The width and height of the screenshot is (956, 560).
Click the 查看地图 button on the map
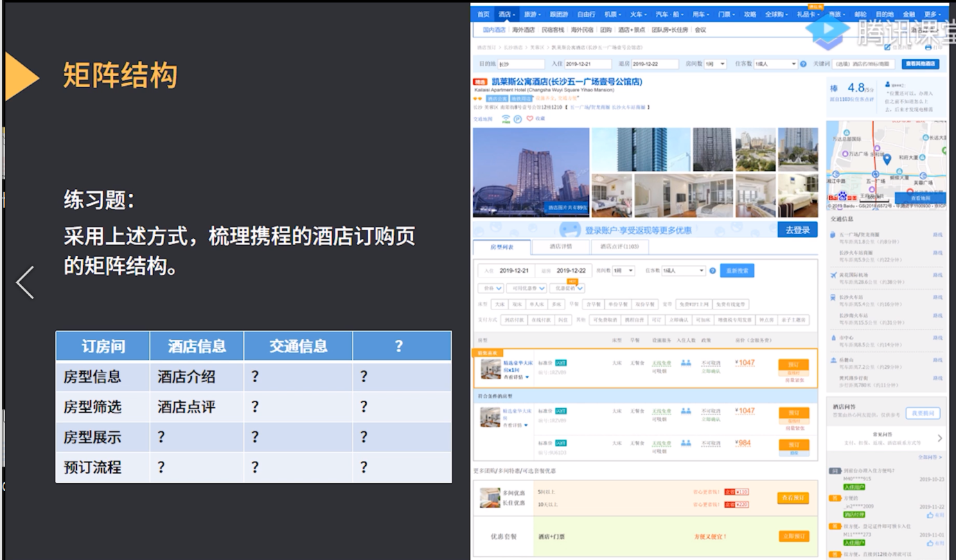[x=921, y=198]
